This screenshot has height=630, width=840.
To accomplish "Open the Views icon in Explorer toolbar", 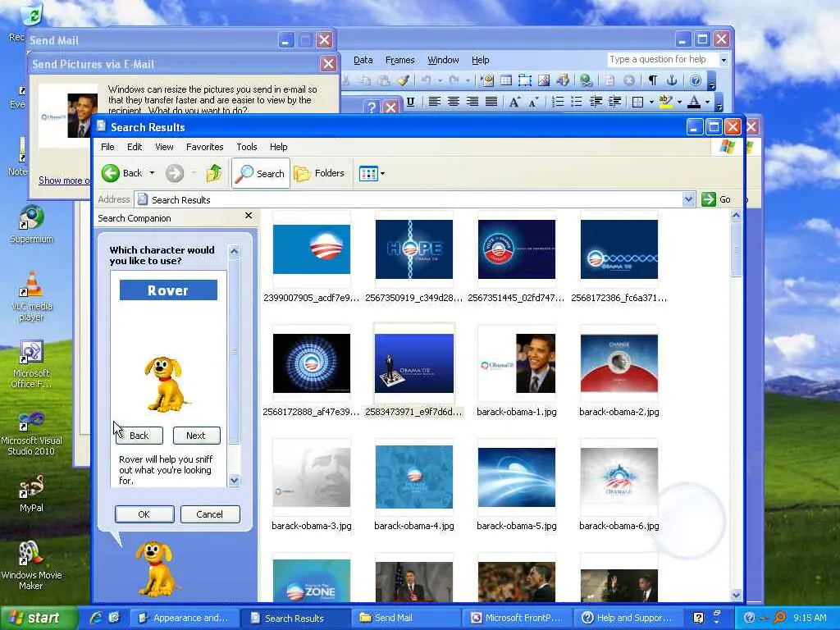I will (x=368, y=174).
